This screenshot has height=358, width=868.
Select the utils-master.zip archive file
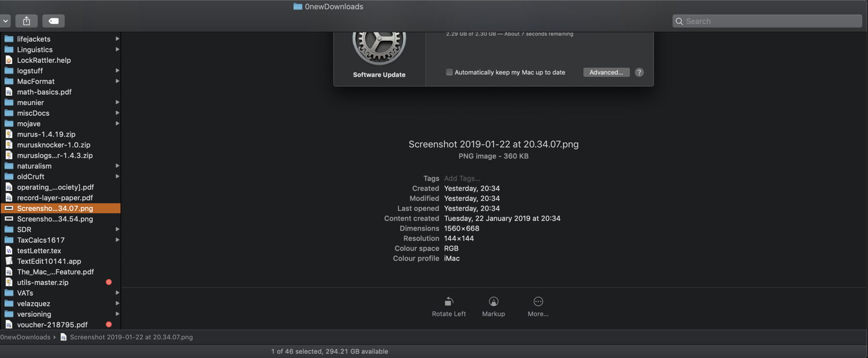(42, 282)
